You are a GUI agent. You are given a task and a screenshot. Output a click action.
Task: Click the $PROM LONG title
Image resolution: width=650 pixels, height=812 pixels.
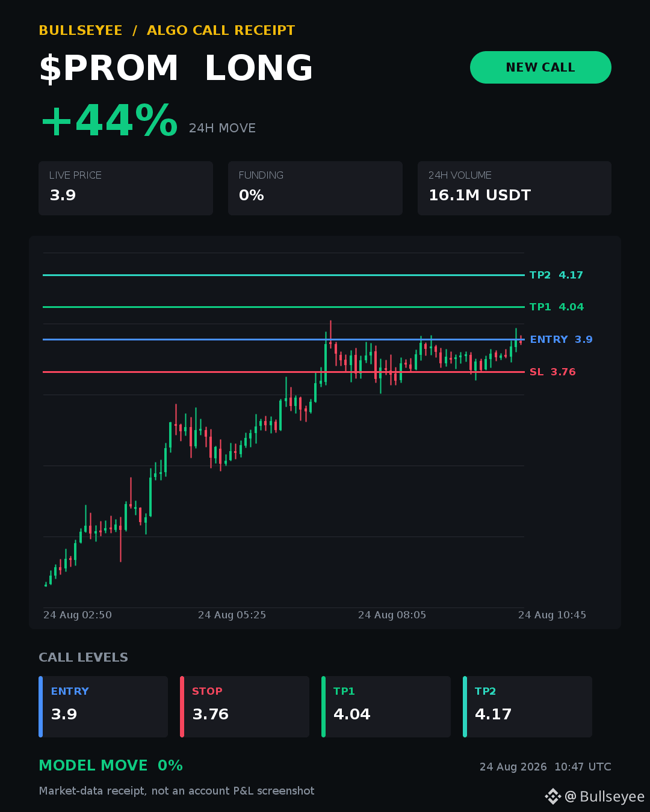pos(176,68)
